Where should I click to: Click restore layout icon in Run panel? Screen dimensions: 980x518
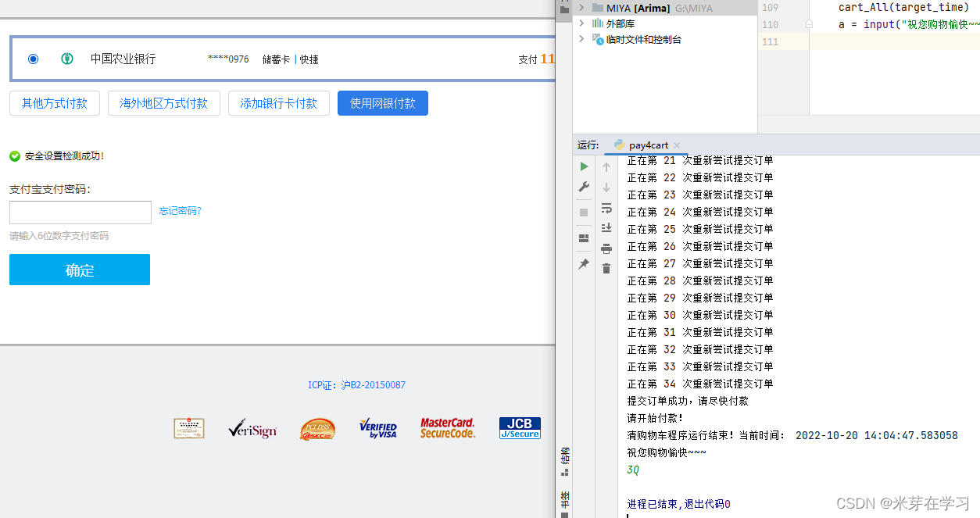[x=584, y=238]
